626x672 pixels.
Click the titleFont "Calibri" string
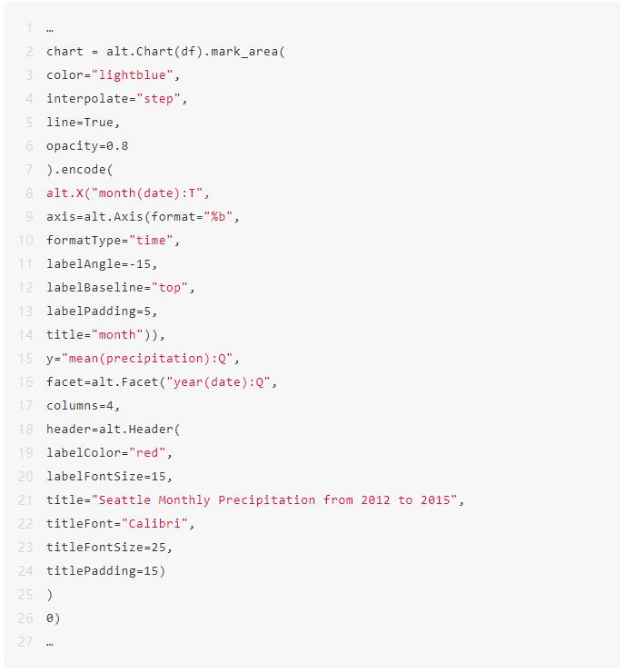pos(154,524)
